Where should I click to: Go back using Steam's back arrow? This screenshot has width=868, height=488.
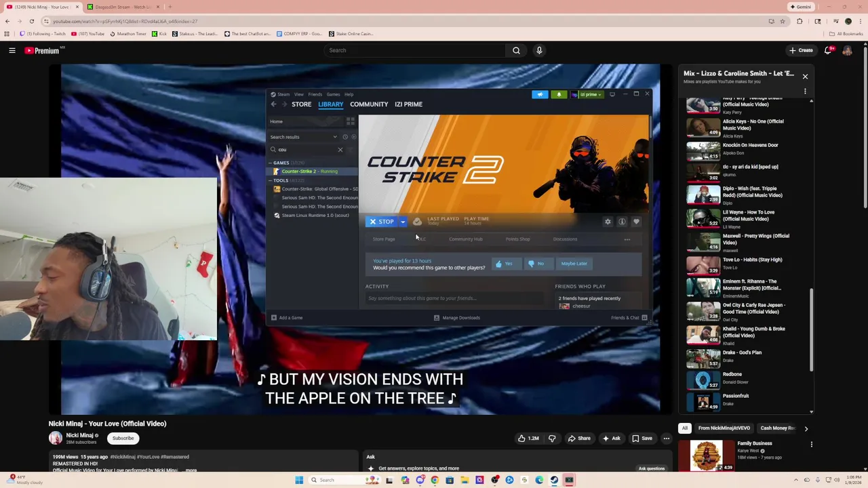273,104
